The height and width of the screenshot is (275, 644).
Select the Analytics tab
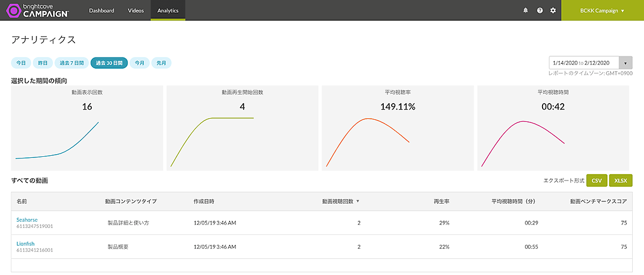167,10
